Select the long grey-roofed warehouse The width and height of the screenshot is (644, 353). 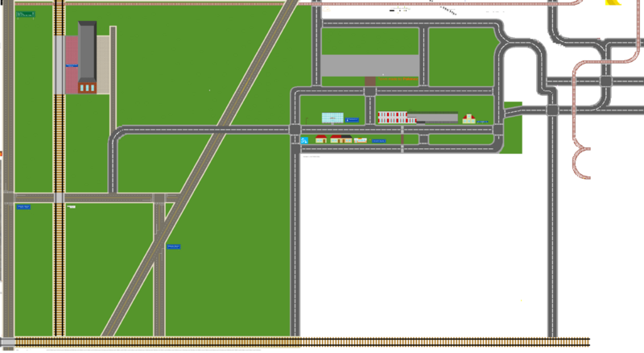pos(432,117)
